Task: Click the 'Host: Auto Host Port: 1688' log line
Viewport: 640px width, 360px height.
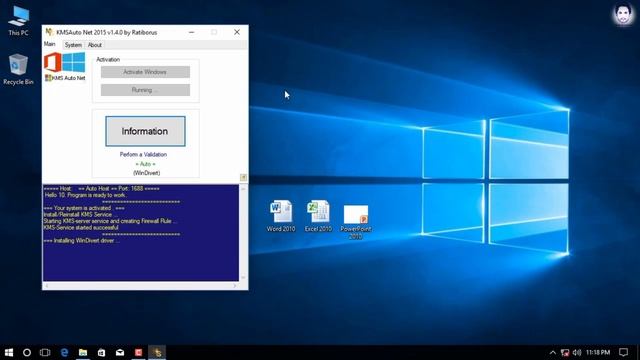Action: pyautogui.click(x=102, y=189)
